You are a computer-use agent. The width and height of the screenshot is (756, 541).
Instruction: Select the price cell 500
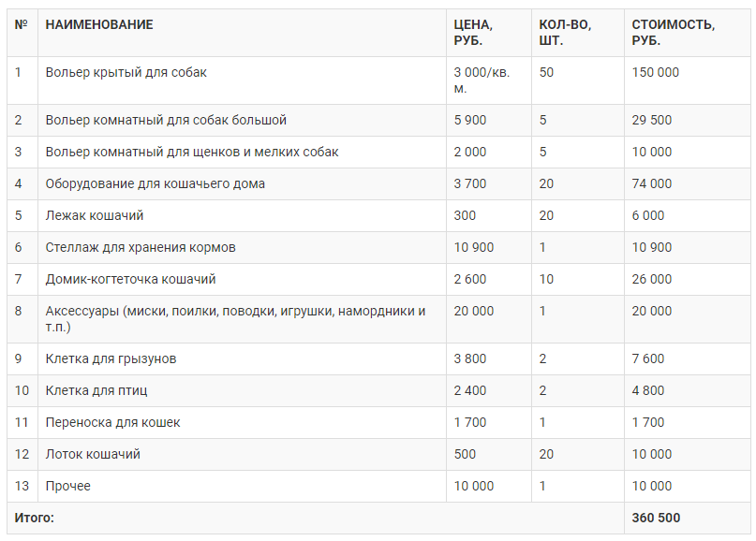[489, 454]
